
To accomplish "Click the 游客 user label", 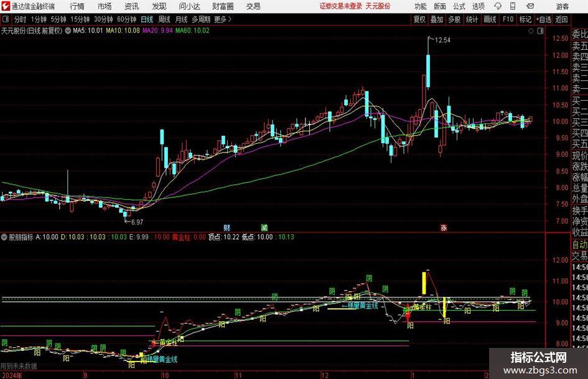I will (562, 6).
